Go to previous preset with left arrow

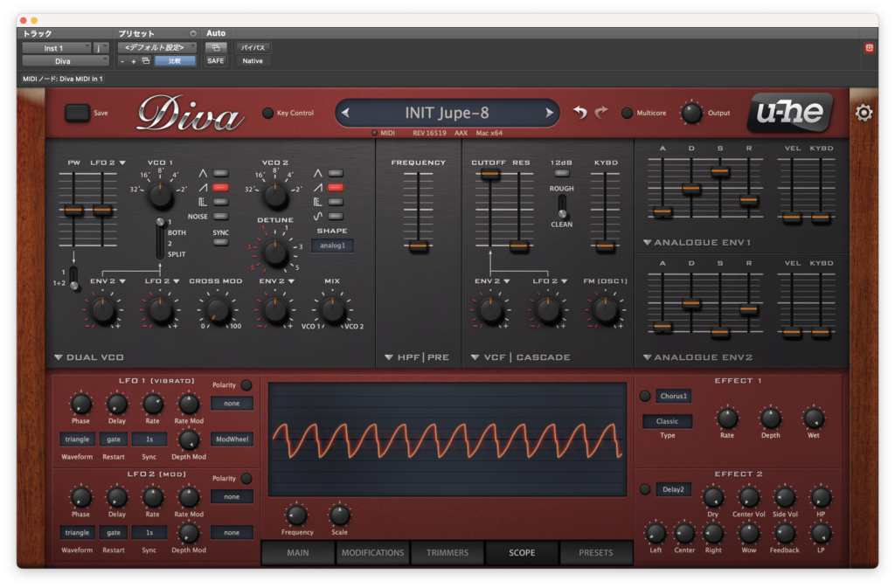[345, 113]
